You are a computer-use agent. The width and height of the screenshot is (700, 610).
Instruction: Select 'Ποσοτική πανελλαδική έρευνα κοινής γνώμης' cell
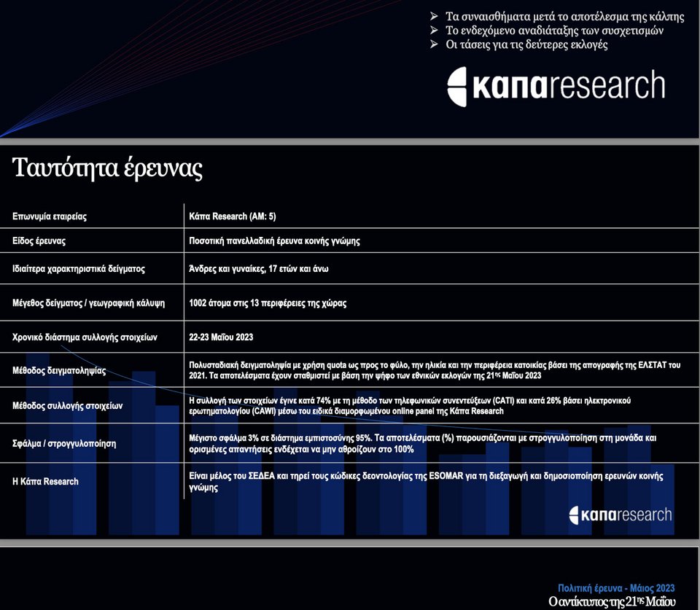[275, 241]
